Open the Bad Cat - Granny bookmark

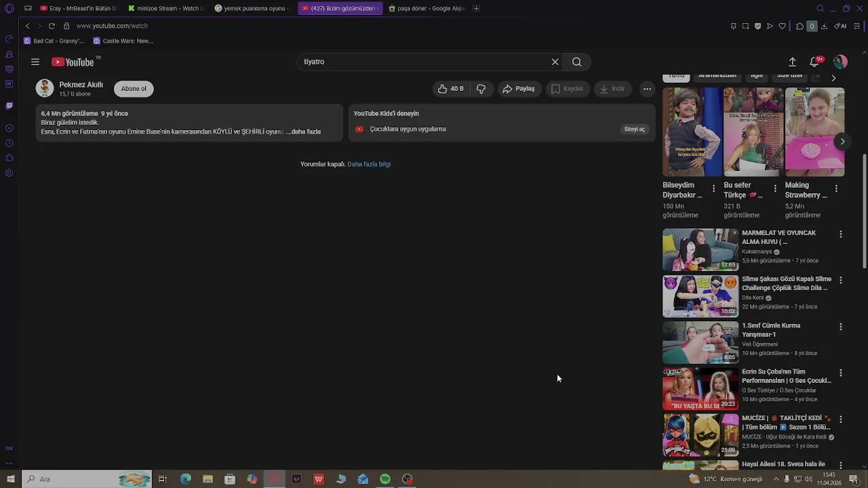(54, 41)
